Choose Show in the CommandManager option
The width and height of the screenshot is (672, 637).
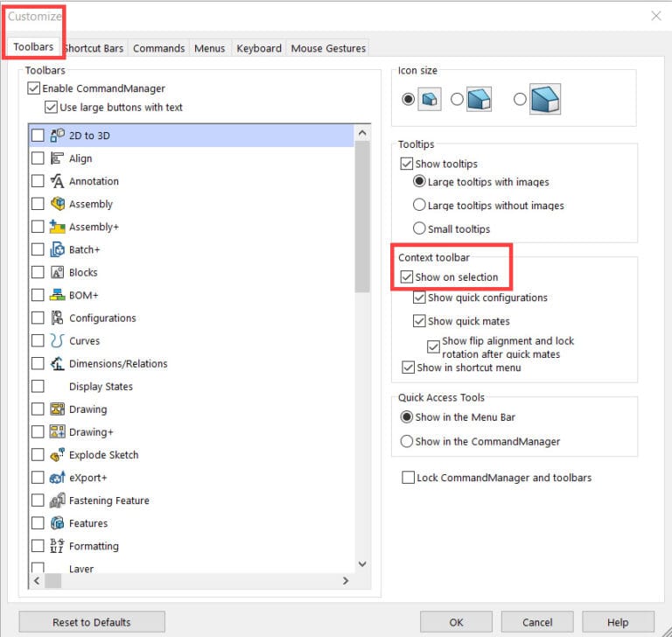pyautogui.click(x=406, y=442)
